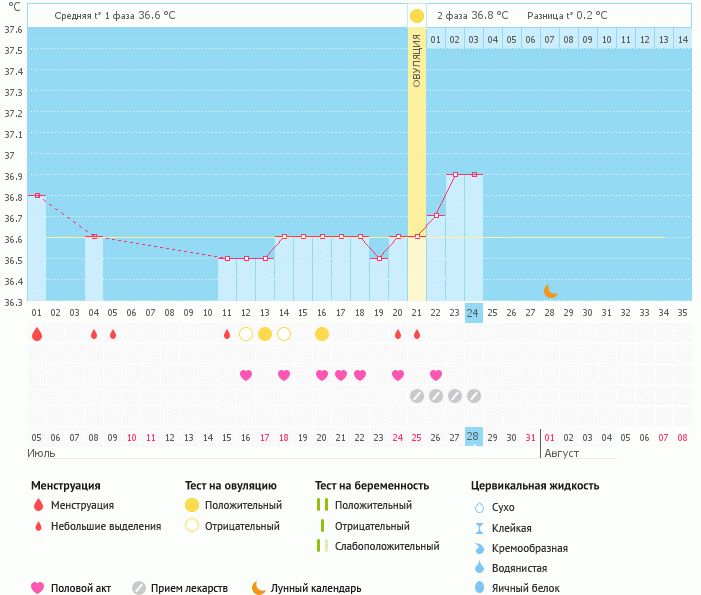The width and height of the screenshot is (701, 595).
Task: Select the positive ovulation test on day 13
Action: 264,334
